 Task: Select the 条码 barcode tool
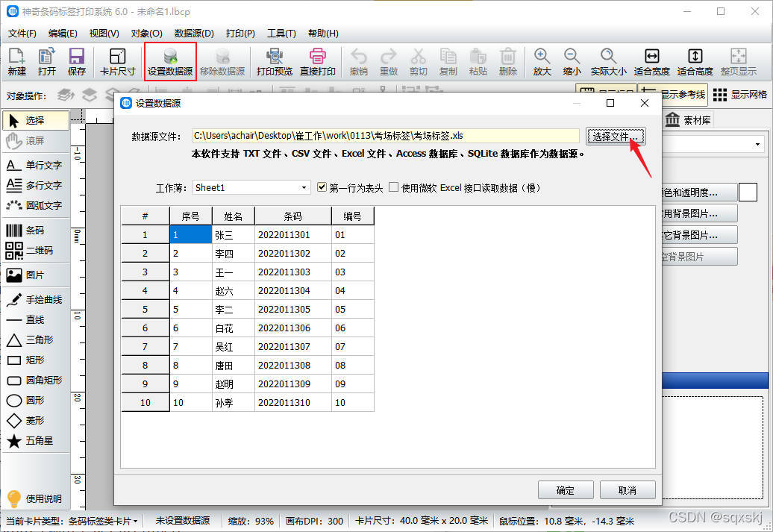(x=36, y=231)
